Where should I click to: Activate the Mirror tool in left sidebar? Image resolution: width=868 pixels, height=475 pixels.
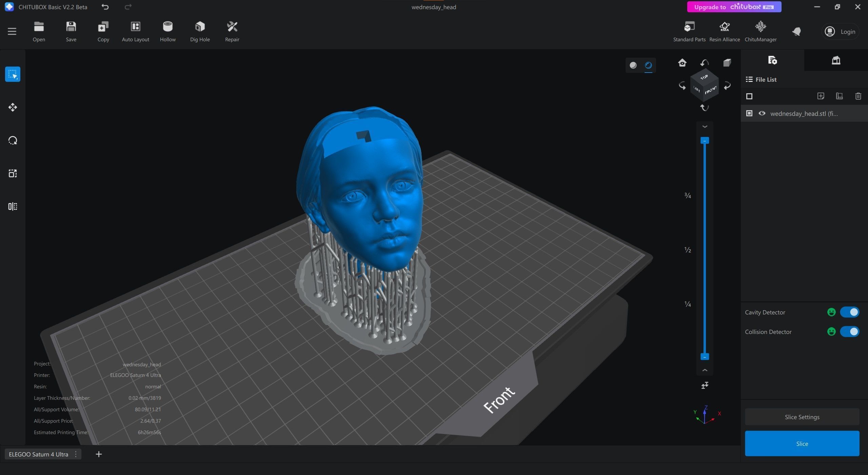(13, 206)
